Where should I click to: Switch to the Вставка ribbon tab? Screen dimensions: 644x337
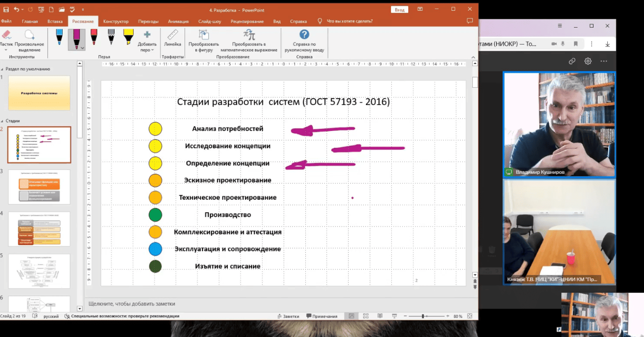point(55,21)
